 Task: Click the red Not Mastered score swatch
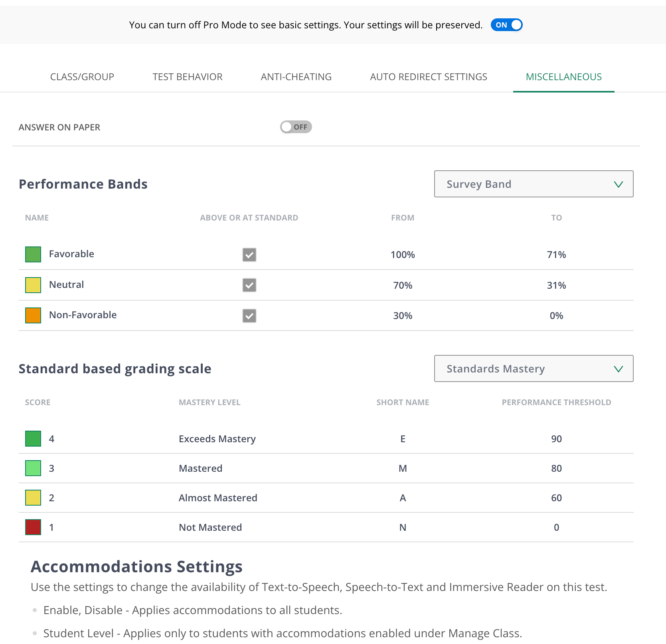[x=33, y=527]
